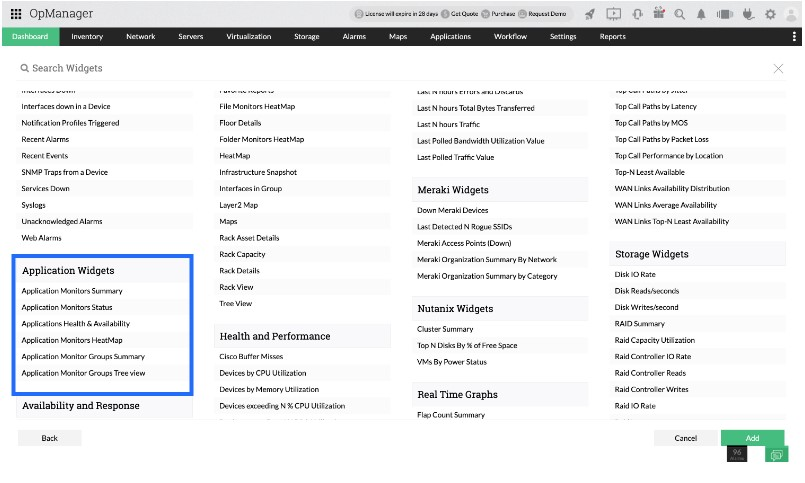This screenshot has width=805, height=483.
Task: Select Application Monitors HeatMap widget
Action: point(72,340)
